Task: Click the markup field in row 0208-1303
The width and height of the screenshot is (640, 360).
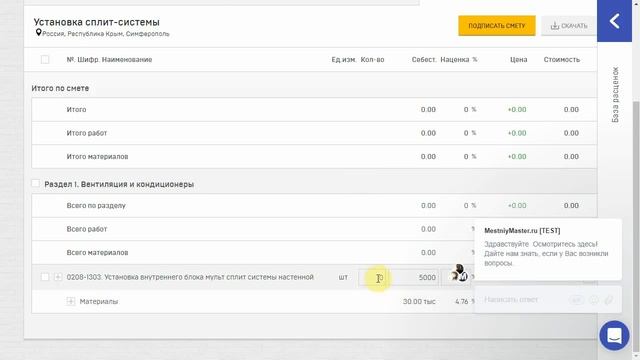Action: coord(456,278)
